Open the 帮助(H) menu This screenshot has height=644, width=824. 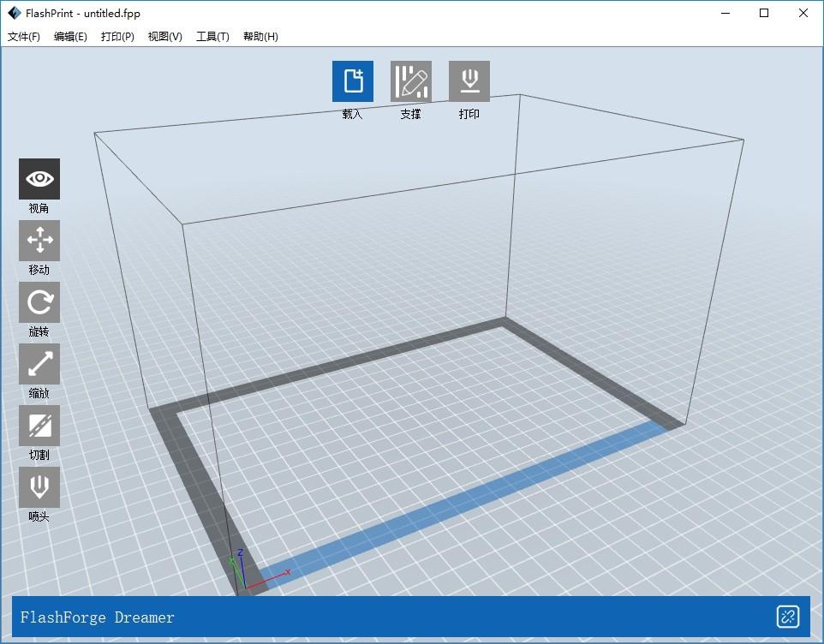(260, 36)
